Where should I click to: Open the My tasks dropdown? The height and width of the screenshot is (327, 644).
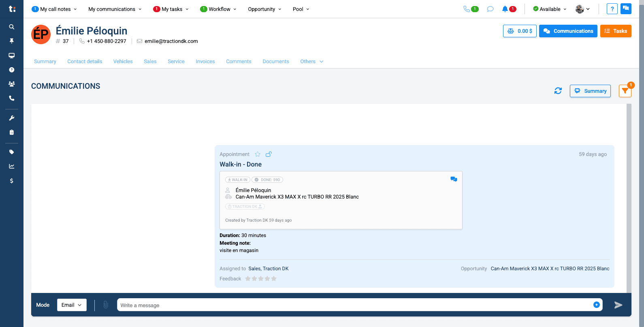171,9
